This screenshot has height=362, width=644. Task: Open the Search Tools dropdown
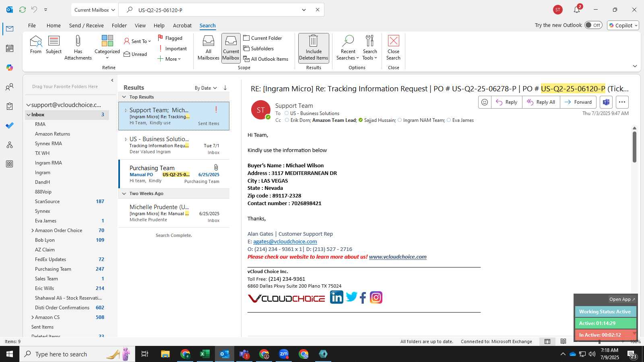tap(369, 47)
